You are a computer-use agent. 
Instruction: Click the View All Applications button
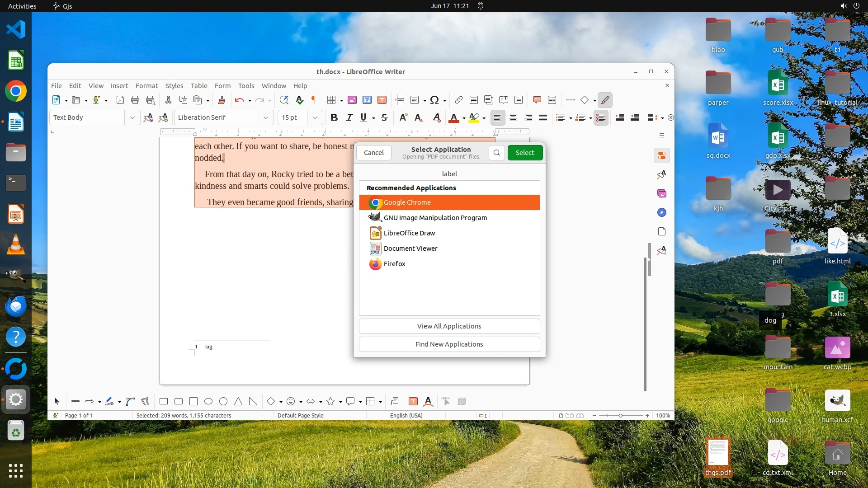tap(449, 326)
